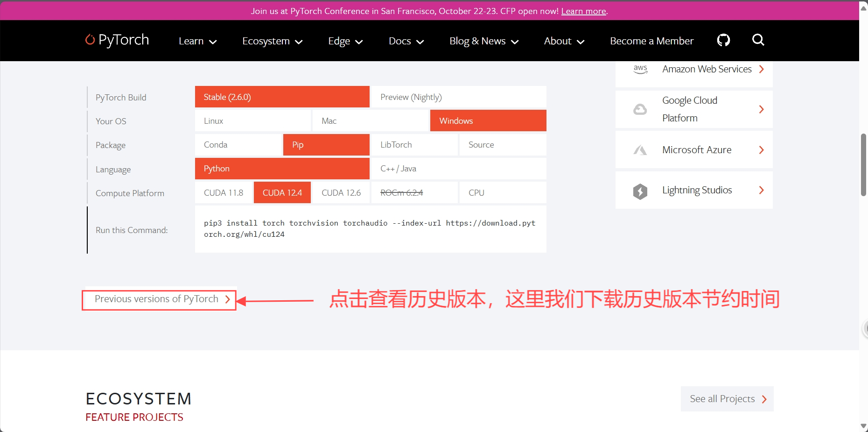Screen dimensions: 868x432
Task: Select C++ / Java language option
Action: pos(459,169)
